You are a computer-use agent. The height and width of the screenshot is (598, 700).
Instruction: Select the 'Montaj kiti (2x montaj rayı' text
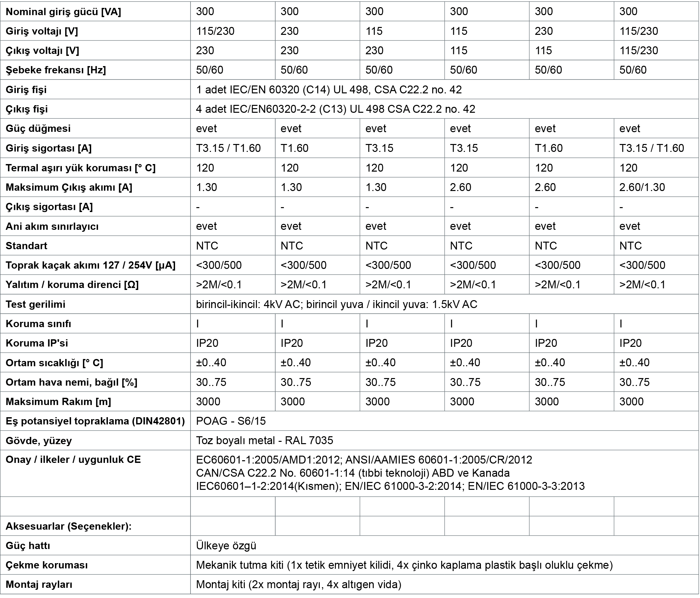click(260, 585)
